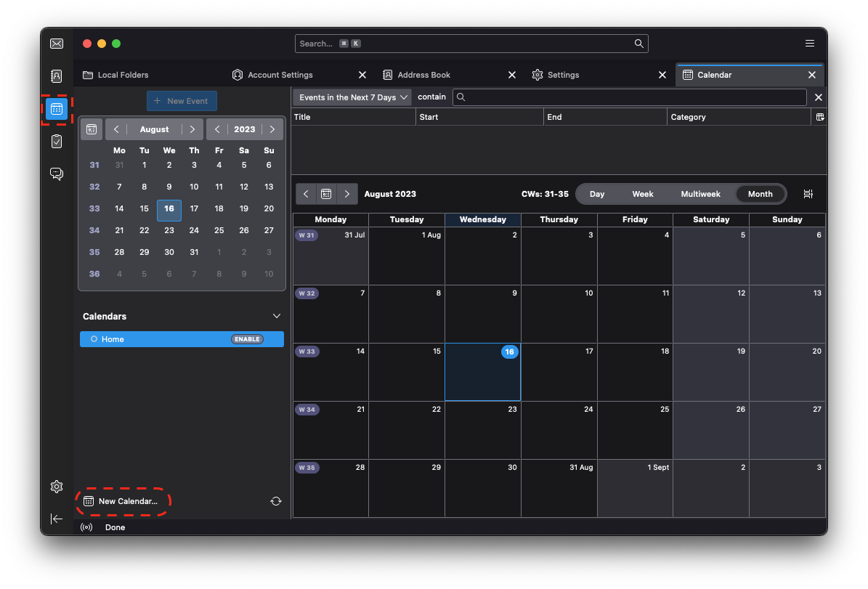868x589 pixels.
Task: Open the Events in the Next 7 Days dropdown
Action: tap(352, 97)
